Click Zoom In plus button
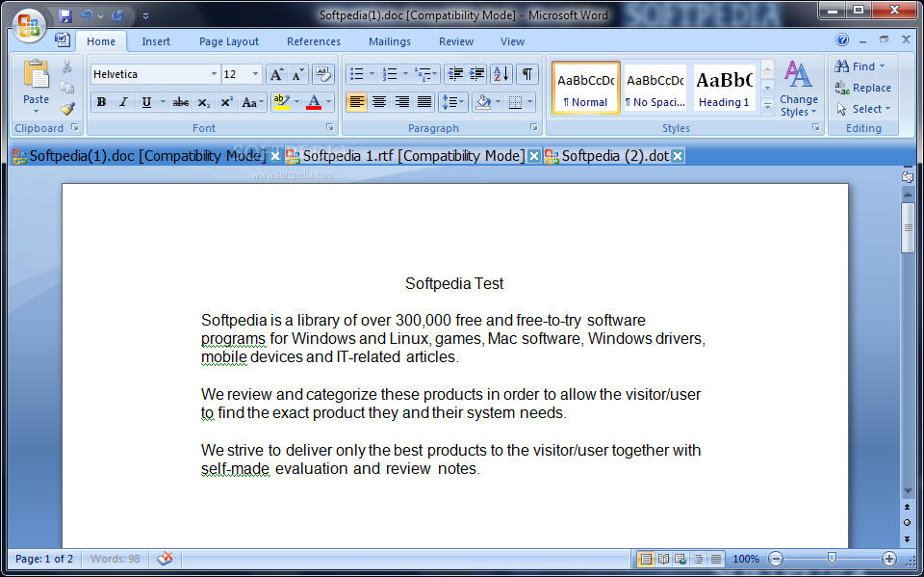 coord(888,559)
